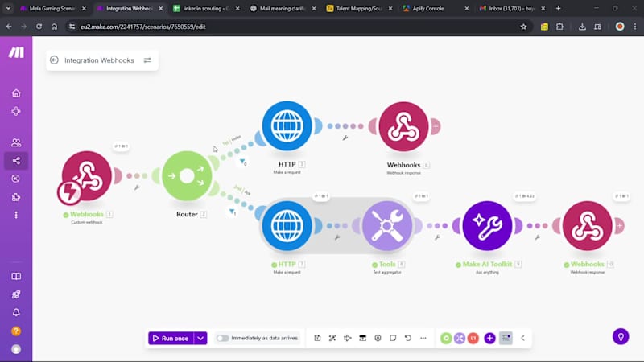Open scenario options sliders icon beside the title

click(x=147, y=60)
